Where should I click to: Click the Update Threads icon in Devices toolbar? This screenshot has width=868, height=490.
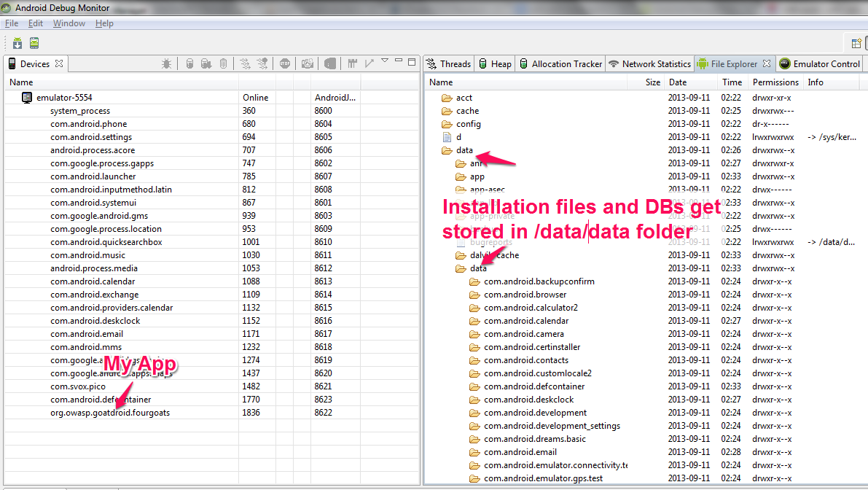(245, 63)
